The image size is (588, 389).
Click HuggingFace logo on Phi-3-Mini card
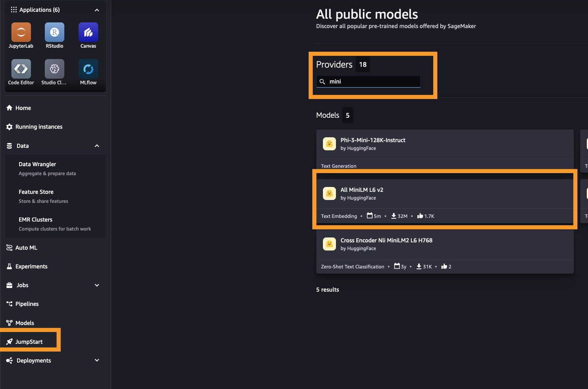[329, 144]
